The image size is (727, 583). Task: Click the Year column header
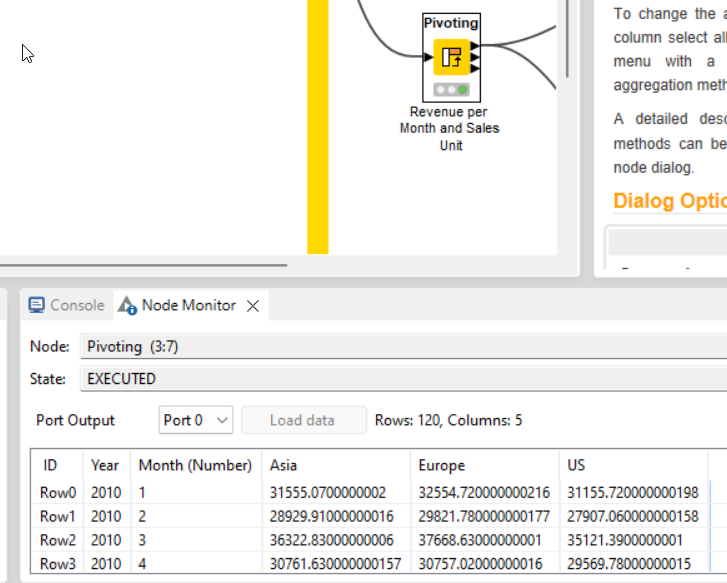coord(105,465)
